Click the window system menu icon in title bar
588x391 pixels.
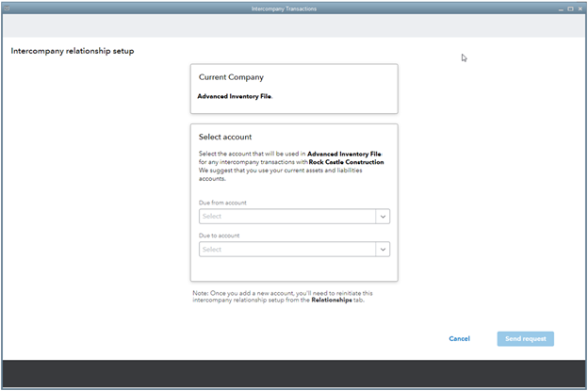(x=7, y=8)
